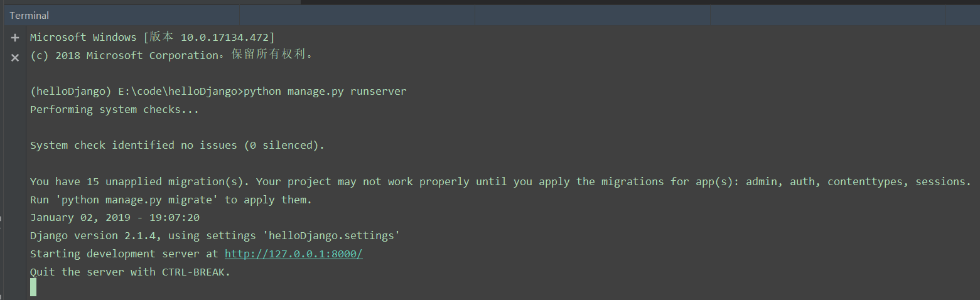Image resolution: width=980 pixels, height=300 pixels.
Task: Open the http://127.0.0.1:8000/ server link
Action: point(293,254)
